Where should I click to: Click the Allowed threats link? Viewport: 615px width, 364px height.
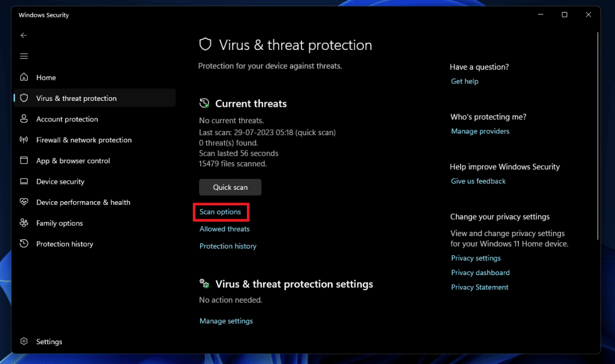coord(225,229)
